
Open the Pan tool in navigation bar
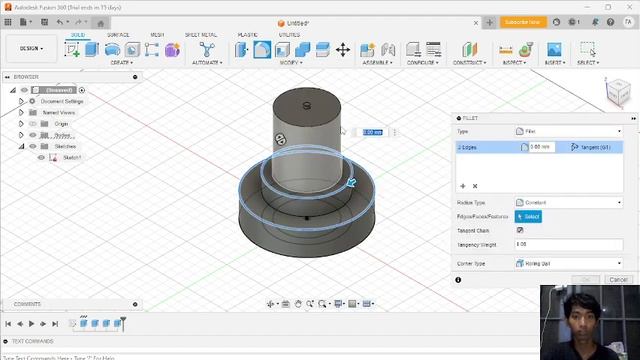click(x=298, y=304)
